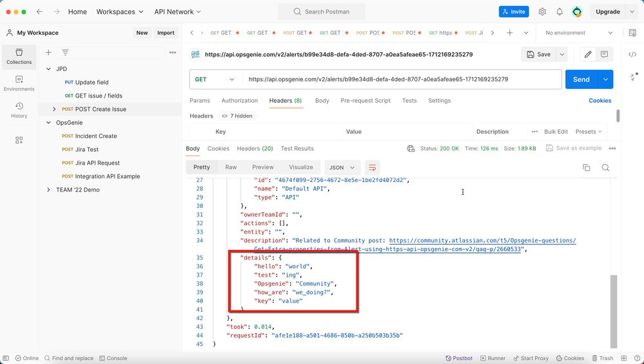644x364 pixels.
Task: Click the edit pencil icon
Action: click(x=588, y=54)
